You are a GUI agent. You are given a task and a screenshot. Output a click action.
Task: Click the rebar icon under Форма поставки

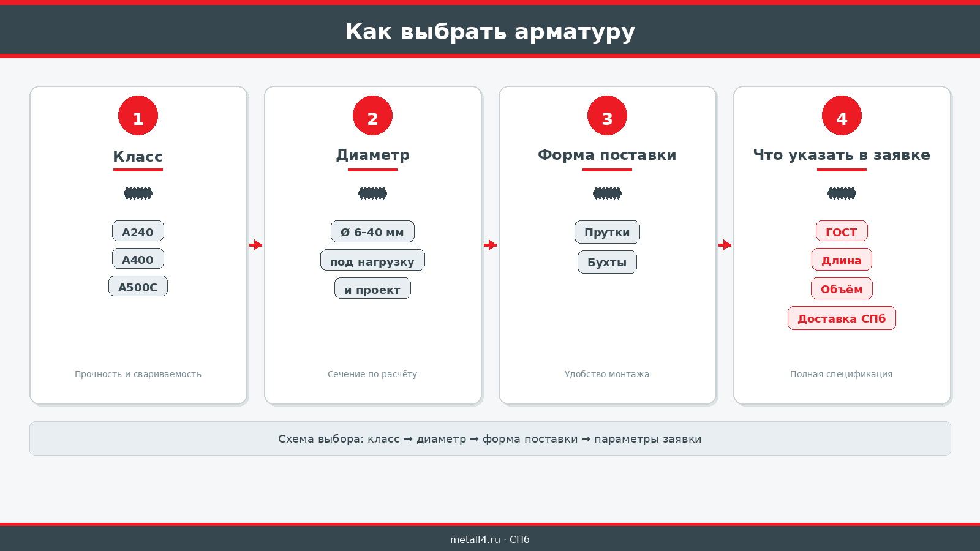[607, 193]
